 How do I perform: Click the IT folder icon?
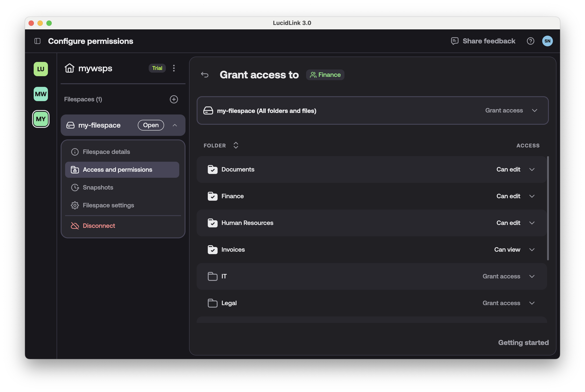pos(212,276)
